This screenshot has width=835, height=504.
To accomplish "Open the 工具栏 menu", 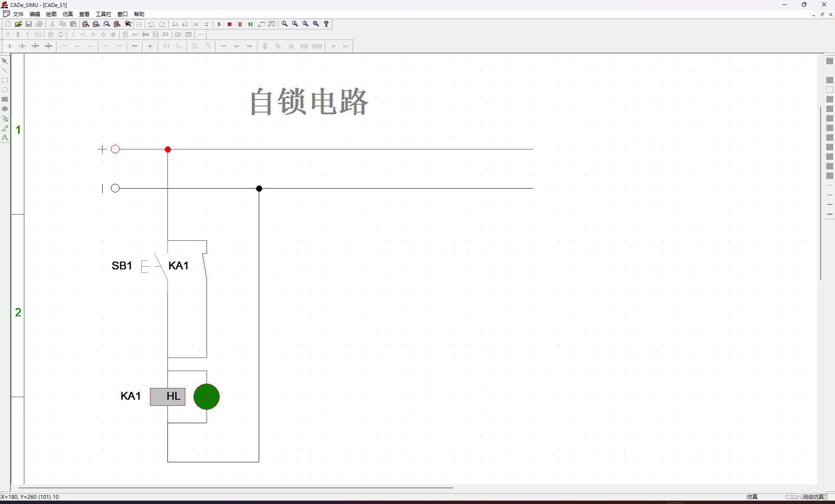I will coord(104,14).
